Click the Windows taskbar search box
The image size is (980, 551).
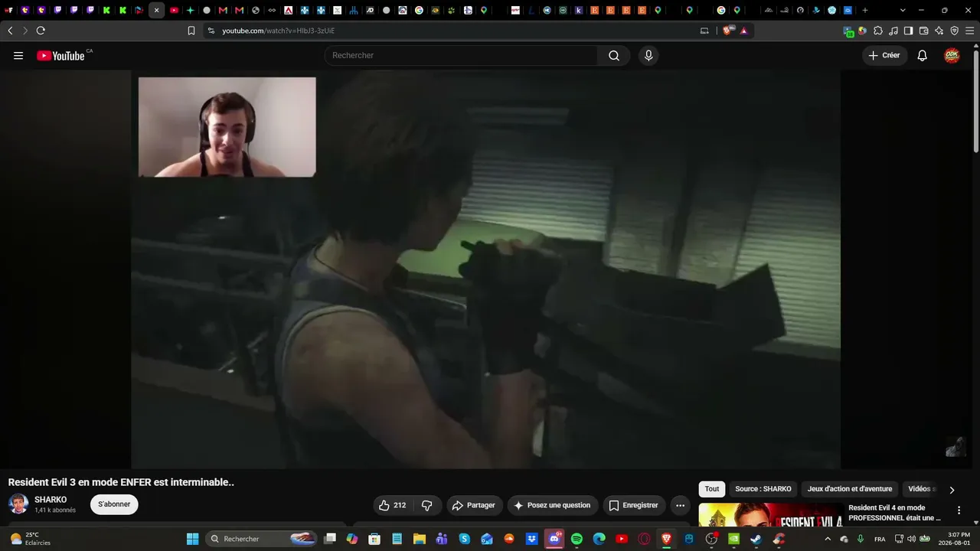[x=262, y=539]
